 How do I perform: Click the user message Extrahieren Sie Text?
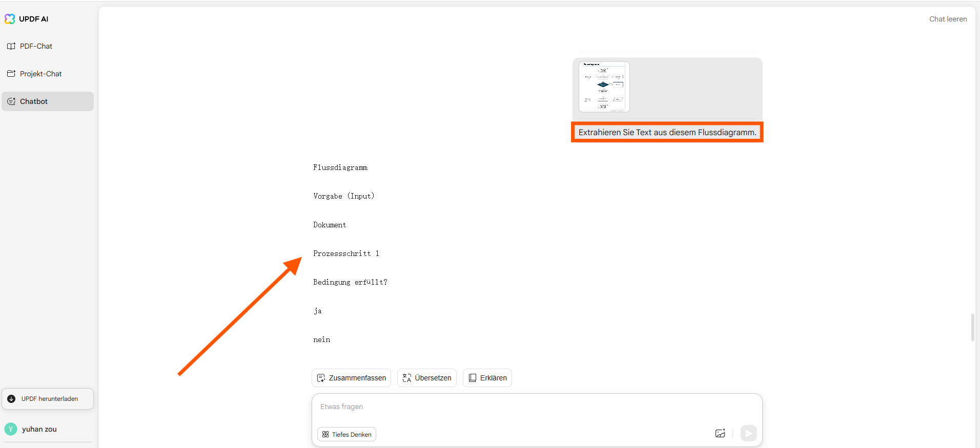tap(667, 132)
